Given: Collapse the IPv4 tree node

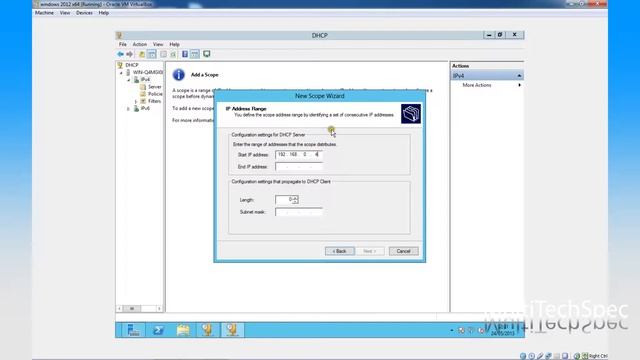Looking at the screenshot, I should pyautogui.click(x=129, y=80).
